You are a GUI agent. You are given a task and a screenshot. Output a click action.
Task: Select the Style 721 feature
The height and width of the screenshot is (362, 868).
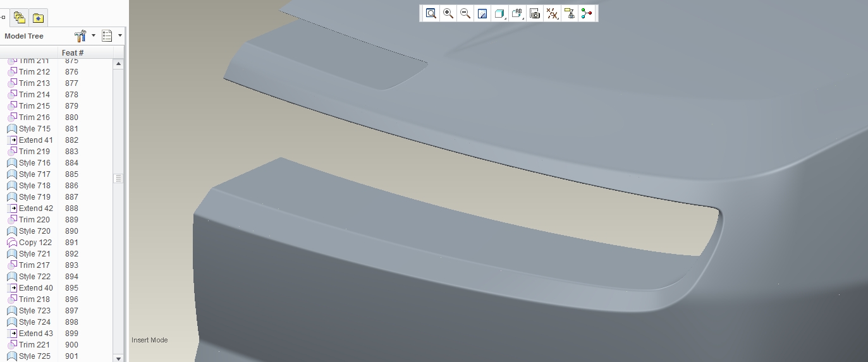28,254
